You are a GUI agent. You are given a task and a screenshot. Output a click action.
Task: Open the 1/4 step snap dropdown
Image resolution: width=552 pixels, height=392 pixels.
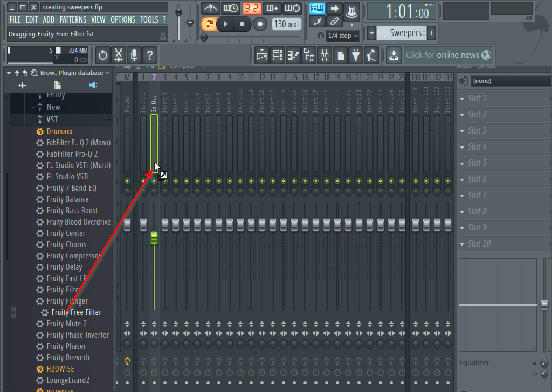coord(342,36)
